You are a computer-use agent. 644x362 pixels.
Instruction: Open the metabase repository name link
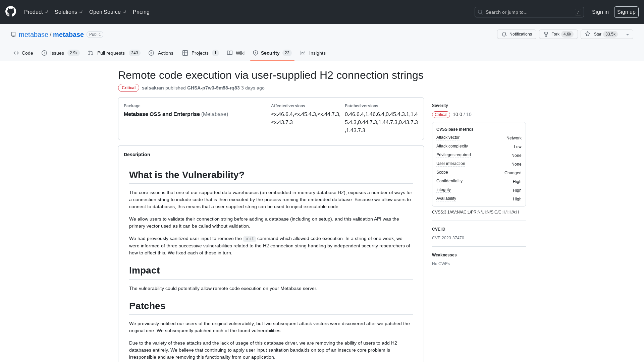68,35
